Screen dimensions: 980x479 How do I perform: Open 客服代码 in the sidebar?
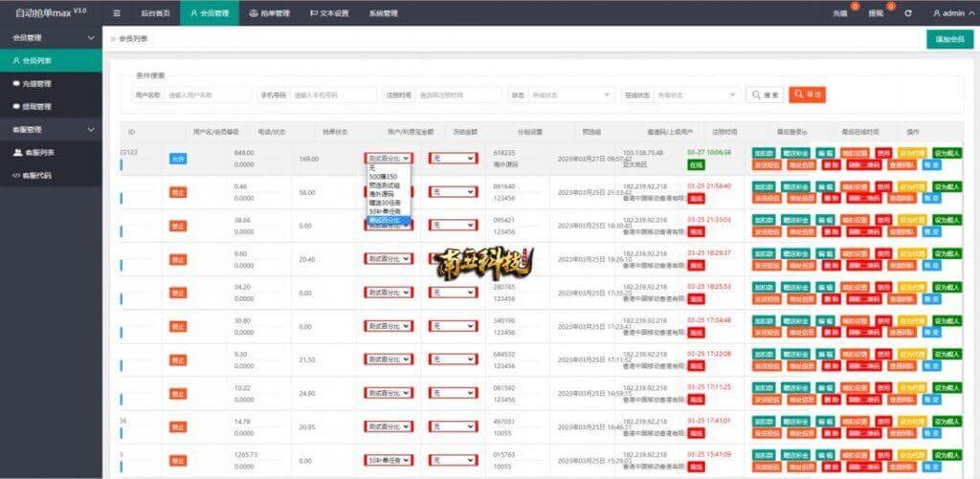(36, 176)
